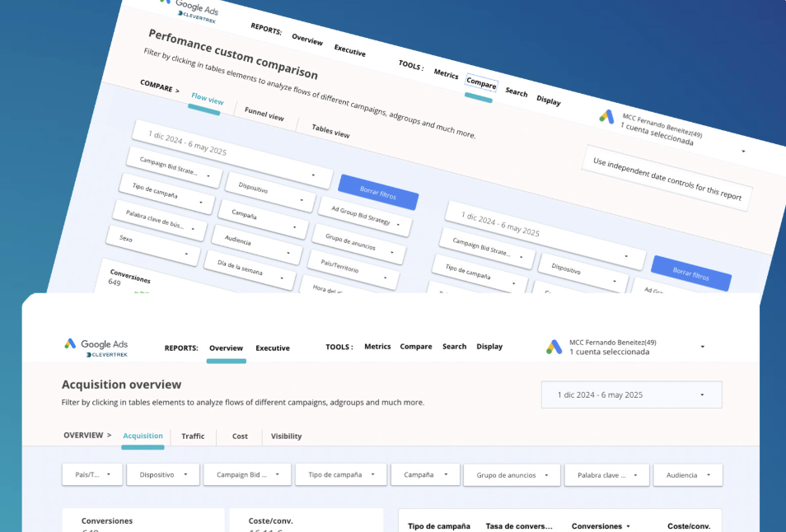Viewport: 786px width, 532px height.
Task: Open the Grupo de anuncios filter in Acquisition overview
Action: click(512, 475)
